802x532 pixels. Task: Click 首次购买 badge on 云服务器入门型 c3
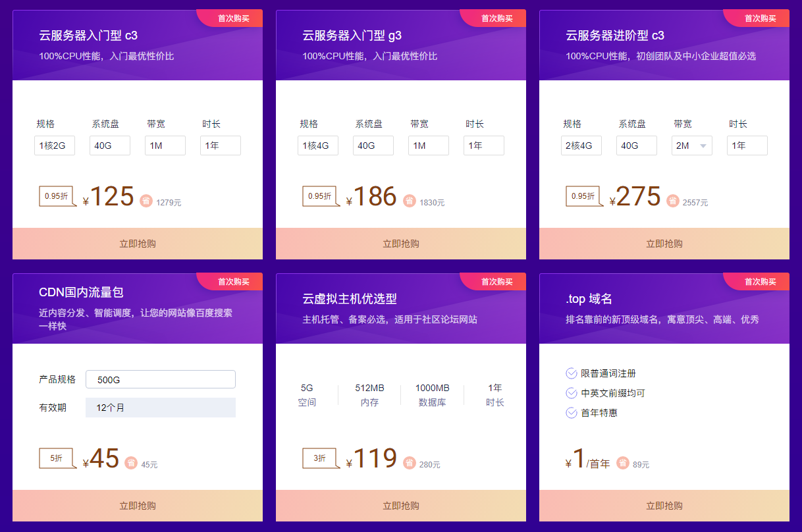(233, 18)
